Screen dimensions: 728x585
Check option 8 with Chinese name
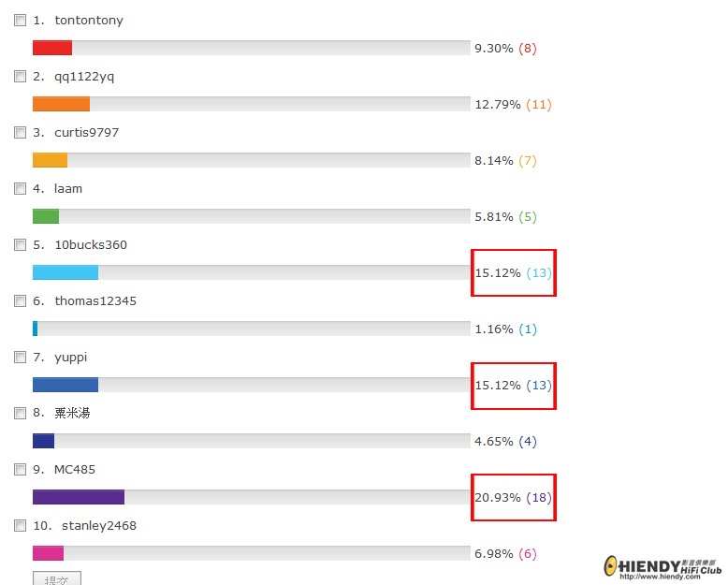(x=20, y=414)
